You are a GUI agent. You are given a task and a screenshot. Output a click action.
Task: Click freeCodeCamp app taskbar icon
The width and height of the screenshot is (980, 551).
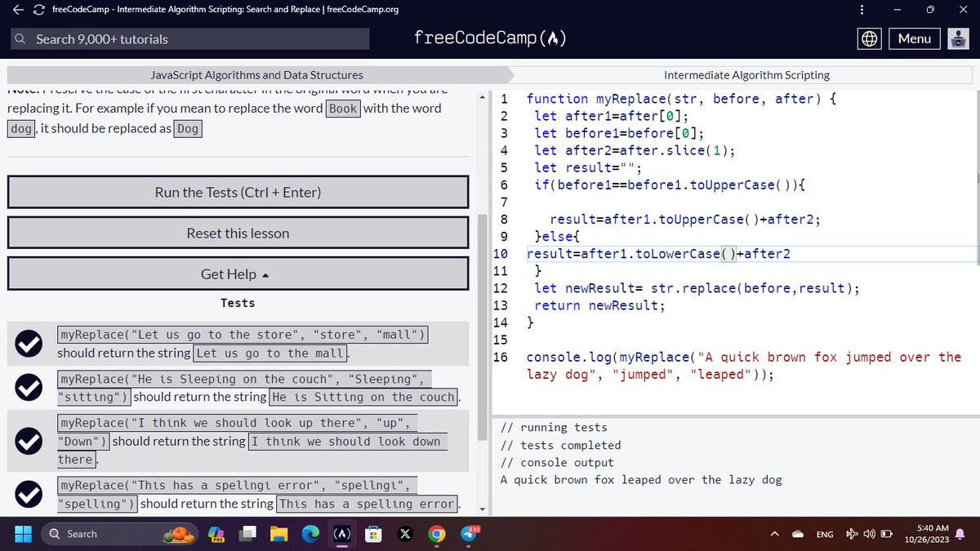pyautogui.click(x=343, y=535)
